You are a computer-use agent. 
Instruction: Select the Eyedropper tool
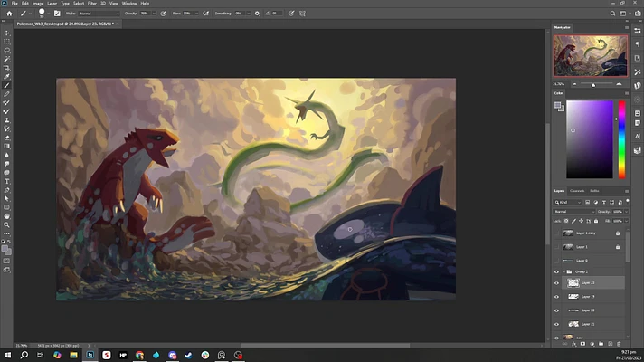click(x=6, y=76)
